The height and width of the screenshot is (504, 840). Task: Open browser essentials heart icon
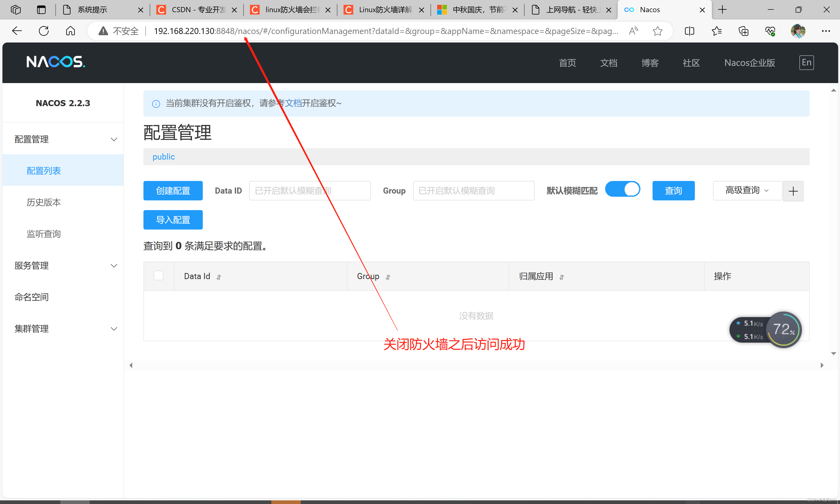pyautogui.click(x=770, y=31)
